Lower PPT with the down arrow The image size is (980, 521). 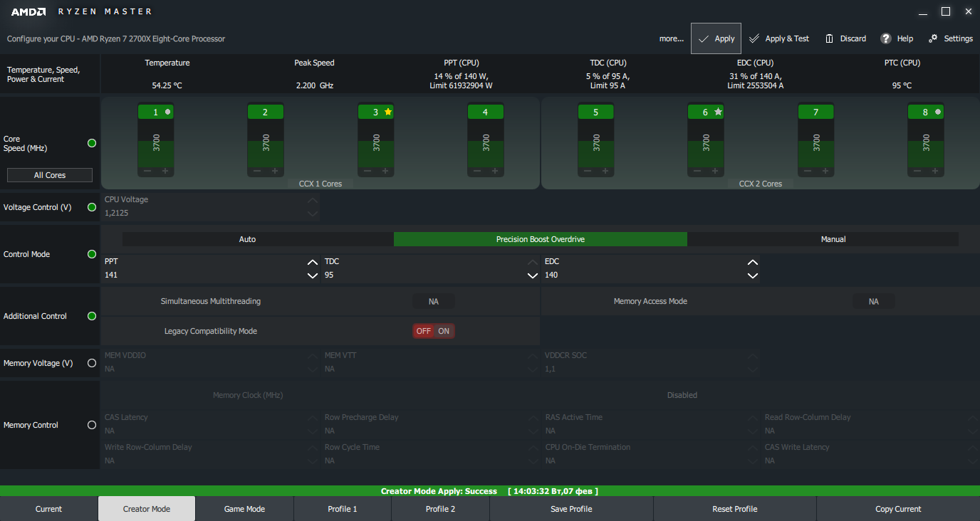tap(312, 275)
